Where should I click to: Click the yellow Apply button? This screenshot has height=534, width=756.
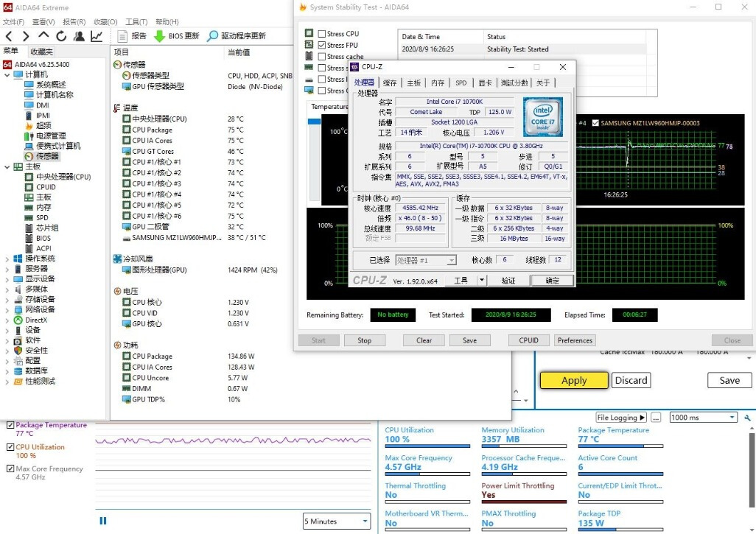click(x=574, y=380)
